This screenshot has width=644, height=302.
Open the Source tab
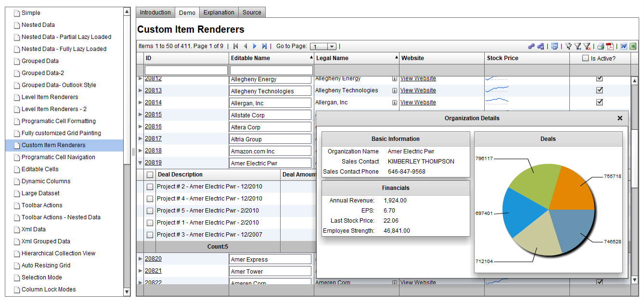(x=252, y=13)
